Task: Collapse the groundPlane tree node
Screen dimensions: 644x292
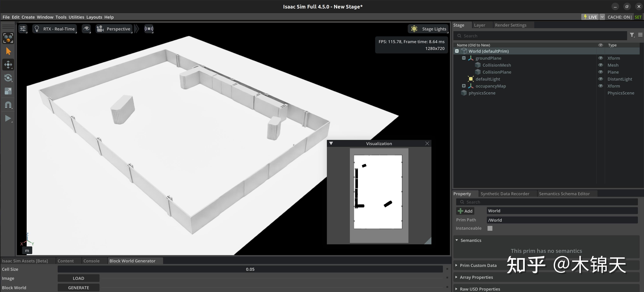Action: coord(464,58)
